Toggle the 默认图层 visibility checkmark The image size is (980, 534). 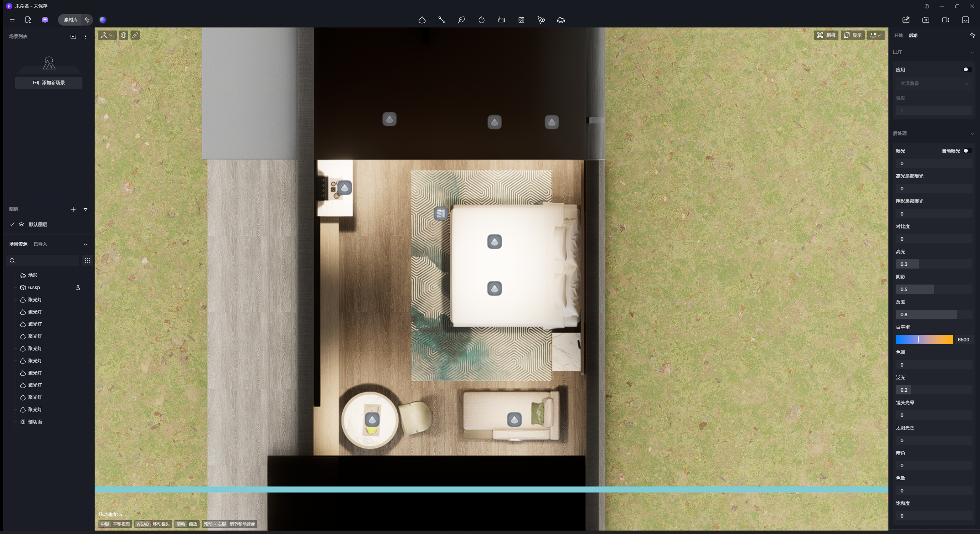(x=12, y=224)
